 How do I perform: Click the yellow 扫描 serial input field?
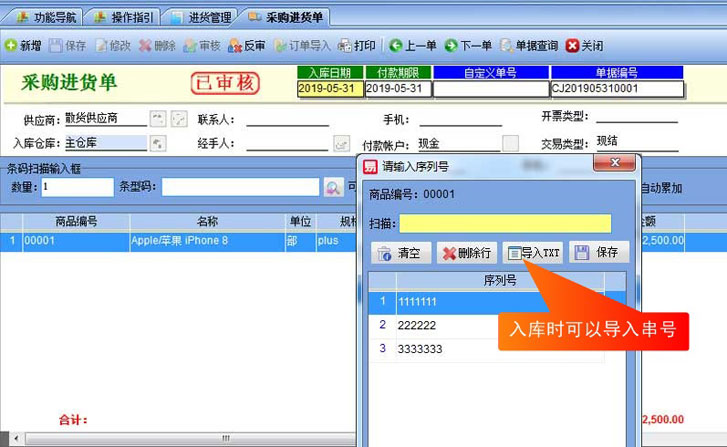(505, 223)
